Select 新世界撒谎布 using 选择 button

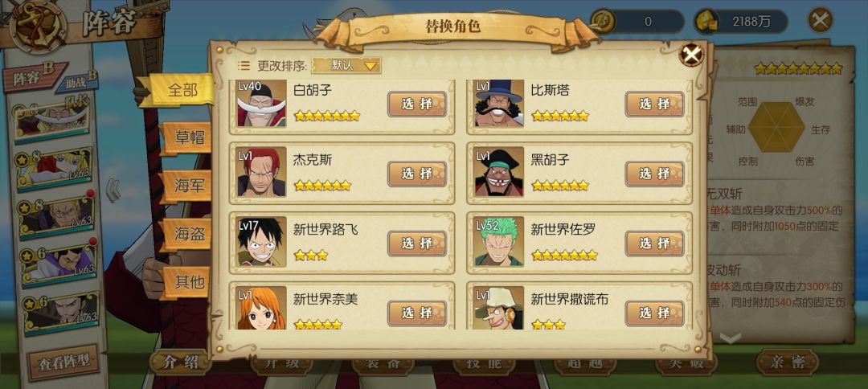point(654,313)
